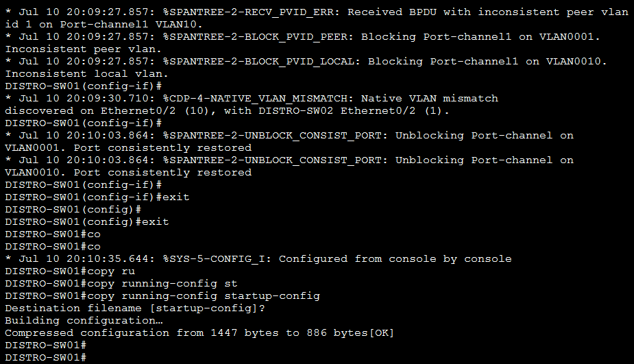
Task: Click the last DISTRO-SW01# prompt at the bottom
Action: [x=45, y=358]
